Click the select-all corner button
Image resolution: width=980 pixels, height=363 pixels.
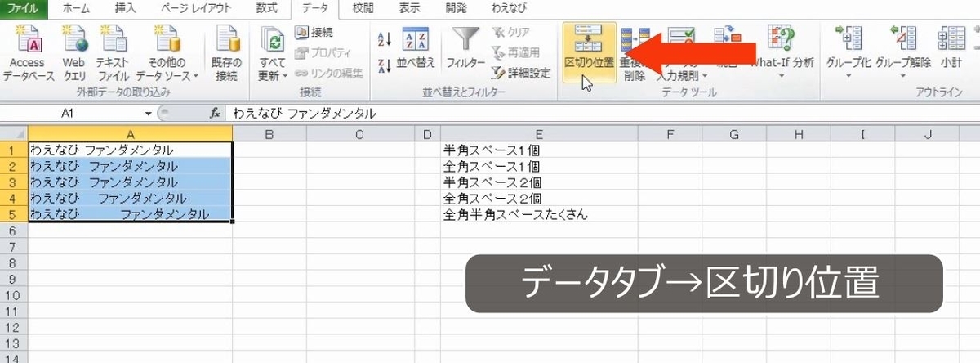(13, 134)
